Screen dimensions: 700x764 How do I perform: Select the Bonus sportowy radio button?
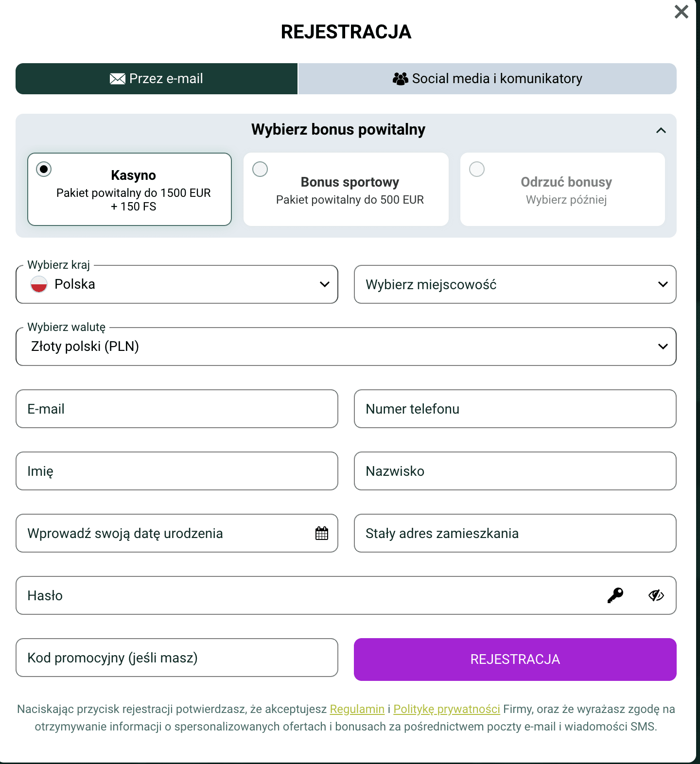260,169
